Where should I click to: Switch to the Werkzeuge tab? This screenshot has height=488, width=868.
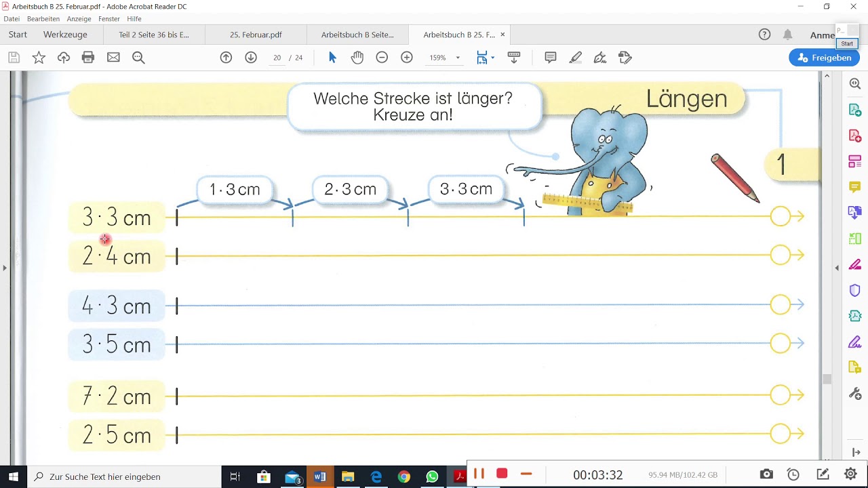(65, 35)
